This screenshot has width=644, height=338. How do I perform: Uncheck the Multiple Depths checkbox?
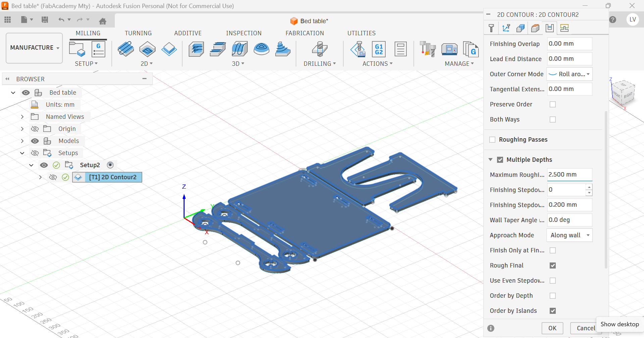pyautogui.click(x=500, y=160)
